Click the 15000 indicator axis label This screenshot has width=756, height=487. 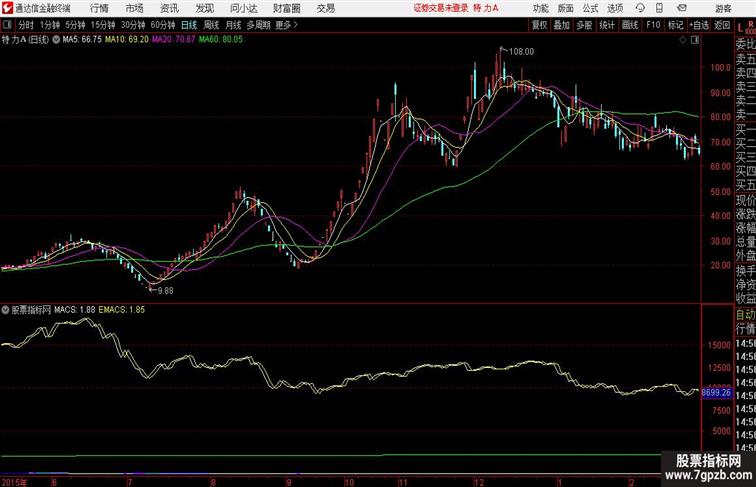click(x=719, y=345)
